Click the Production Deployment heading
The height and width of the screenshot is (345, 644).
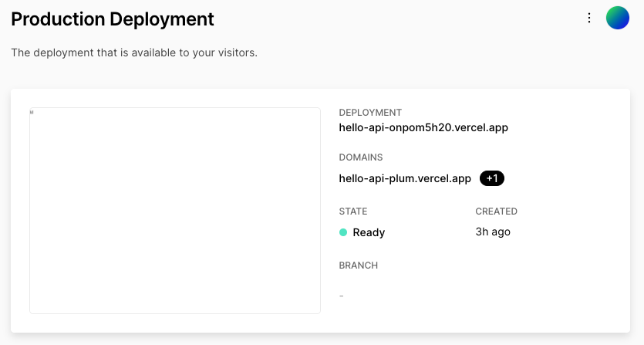[113, 19]
